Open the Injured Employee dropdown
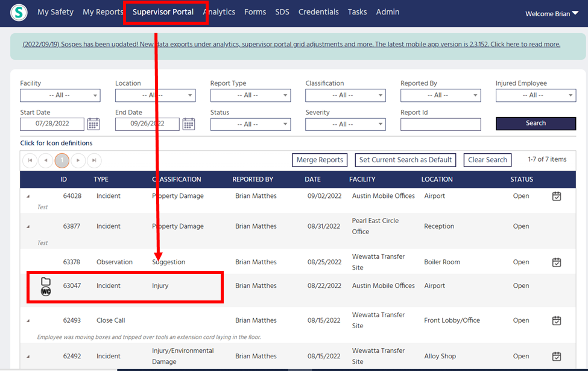 [x=536, y=95]
